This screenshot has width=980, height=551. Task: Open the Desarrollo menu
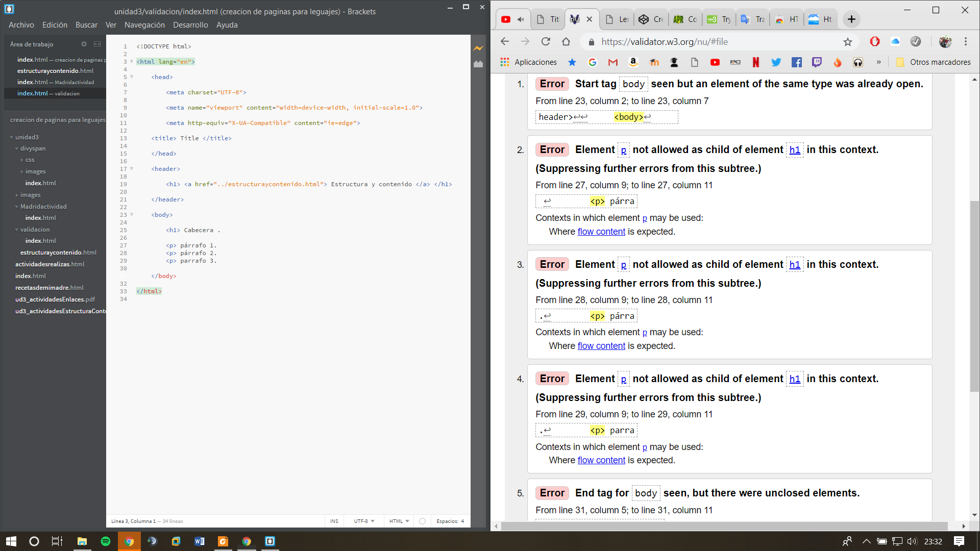click(190, 25)
